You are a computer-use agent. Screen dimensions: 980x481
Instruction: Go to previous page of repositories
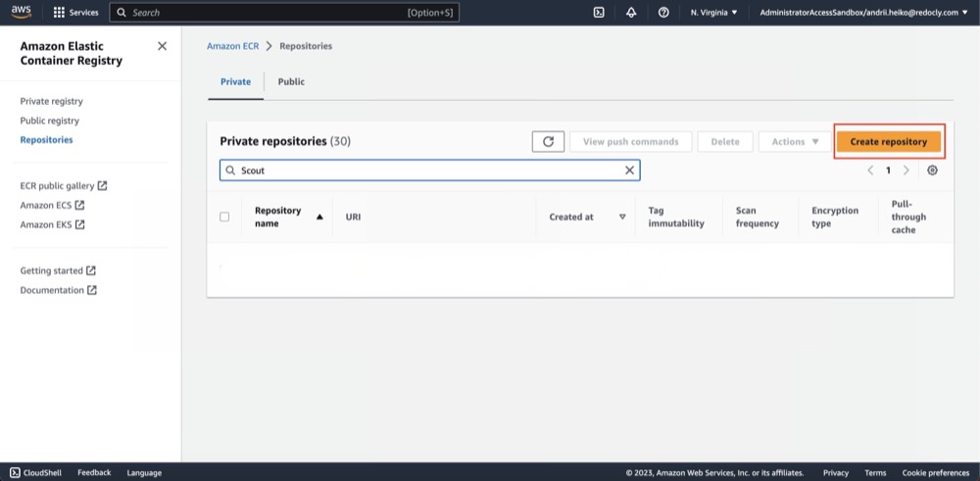click(x=870, y=169)
